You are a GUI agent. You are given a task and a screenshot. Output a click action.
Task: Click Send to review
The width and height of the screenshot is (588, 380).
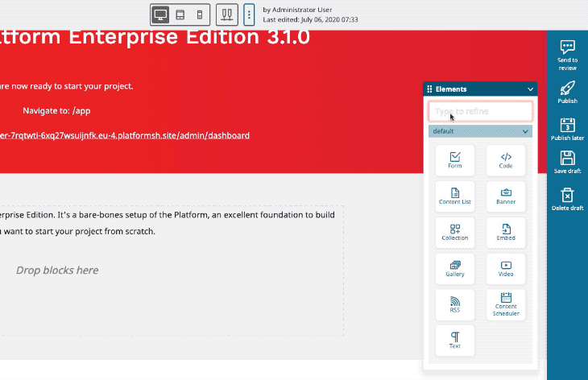pos(567,56)
